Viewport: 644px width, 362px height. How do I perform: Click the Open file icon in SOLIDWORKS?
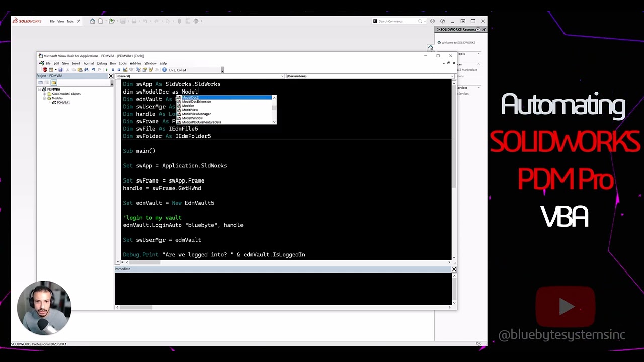pos(111,21)
